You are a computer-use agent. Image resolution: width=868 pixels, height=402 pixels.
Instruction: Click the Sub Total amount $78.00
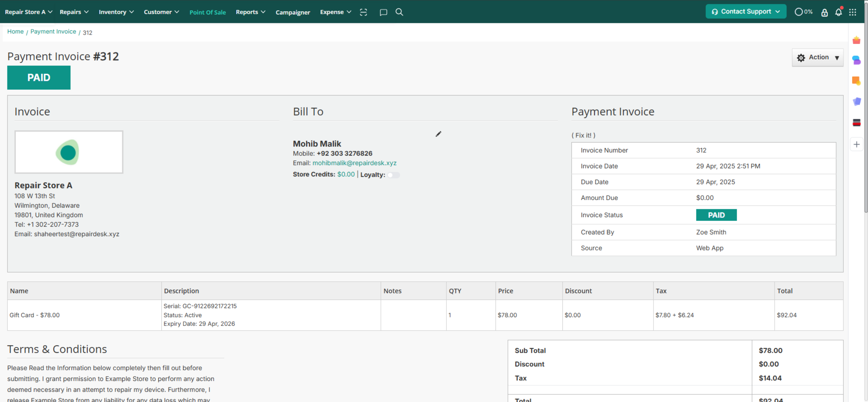[x=770, y=351]
